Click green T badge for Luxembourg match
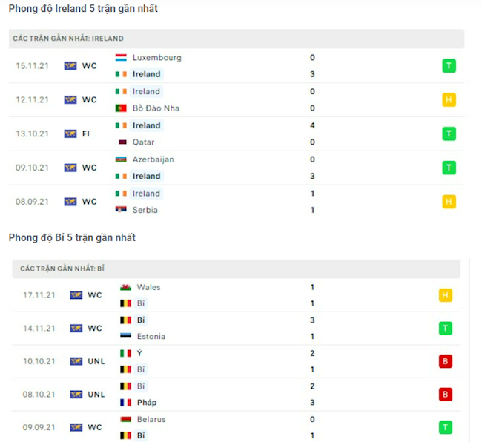This screenshot has width=482, height=448. pyautogui.click(x=449, y=66)
